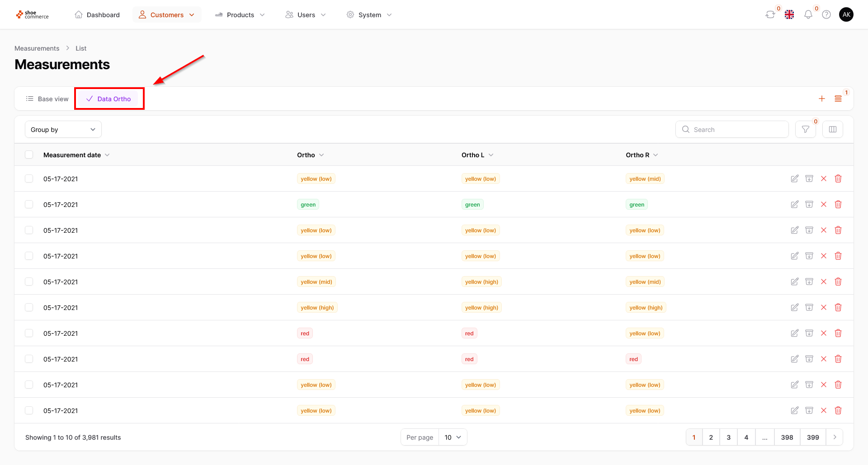Click the Measurements breadcrumb link
The height and width of the screenshot is (465, 868).
pyautogui.click(x=37, y=48)
